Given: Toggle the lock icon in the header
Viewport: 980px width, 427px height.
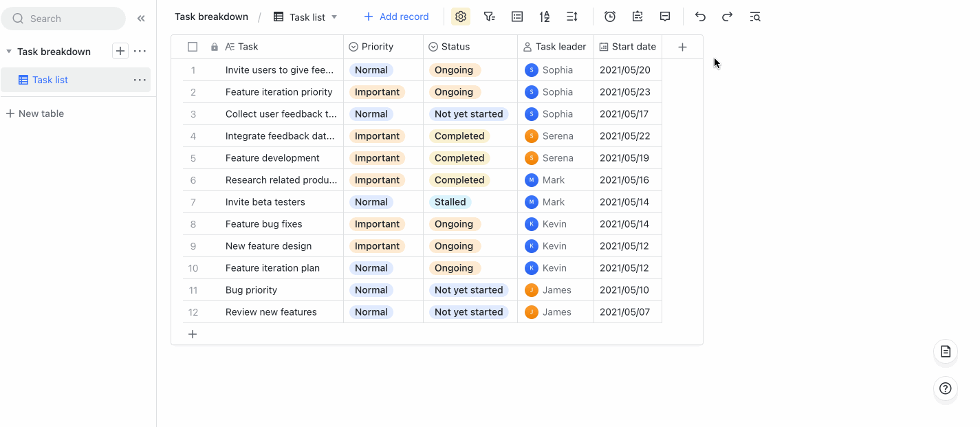Looking at the screenshot, I should pos(214,46).
